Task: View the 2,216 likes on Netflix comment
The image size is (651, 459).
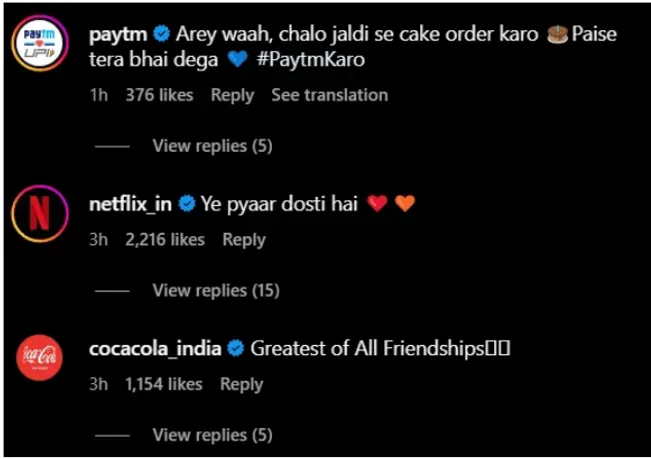Action: click(x=165, y=240)
